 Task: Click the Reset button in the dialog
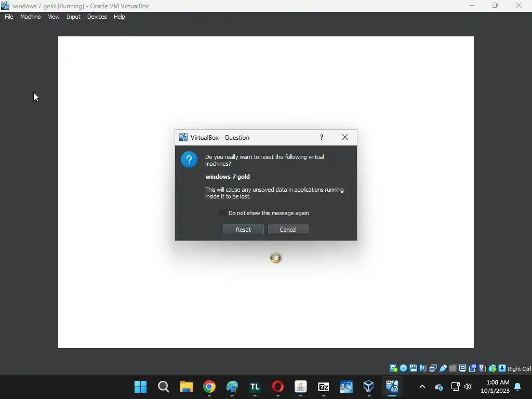pyautogui.click(x=243, y=229)
